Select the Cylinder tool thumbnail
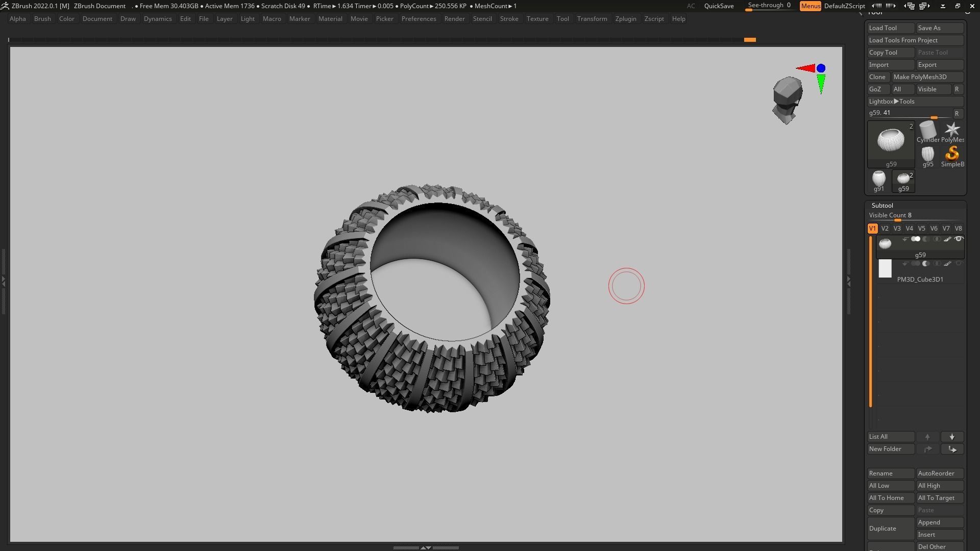Image resolution: width=980 pixels, height=551 pixels. tap(927, 130)
